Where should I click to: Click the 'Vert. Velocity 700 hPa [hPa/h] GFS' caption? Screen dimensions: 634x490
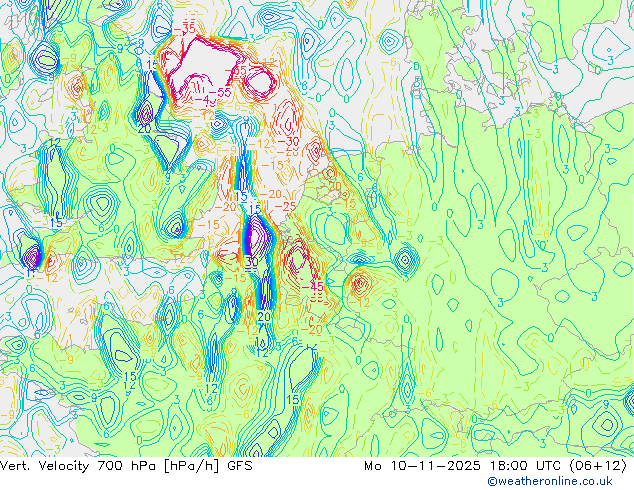click(126, 466)
